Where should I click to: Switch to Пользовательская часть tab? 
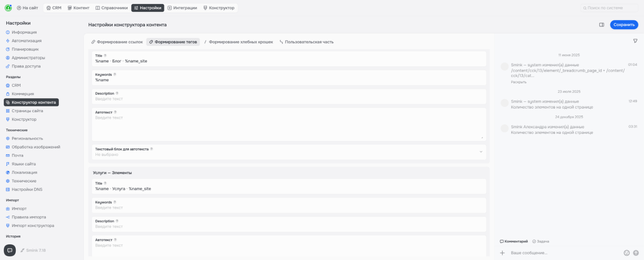[x=307, y=42]
